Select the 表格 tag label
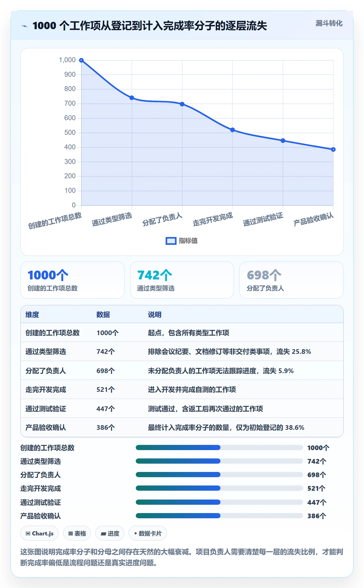Screen dimensions: 364x588 [x=80, y=534]
